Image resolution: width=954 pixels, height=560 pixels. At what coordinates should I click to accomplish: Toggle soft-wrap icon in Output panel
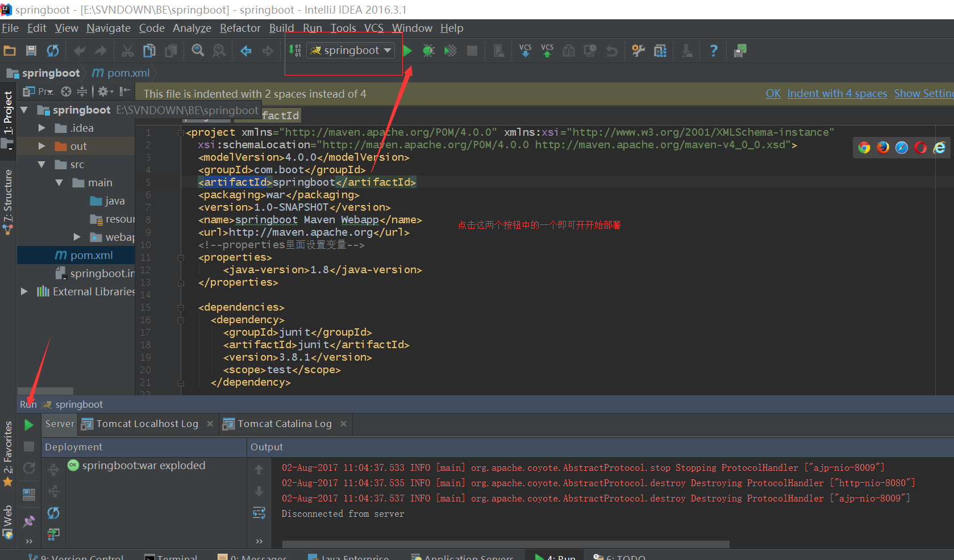(259, 513)
